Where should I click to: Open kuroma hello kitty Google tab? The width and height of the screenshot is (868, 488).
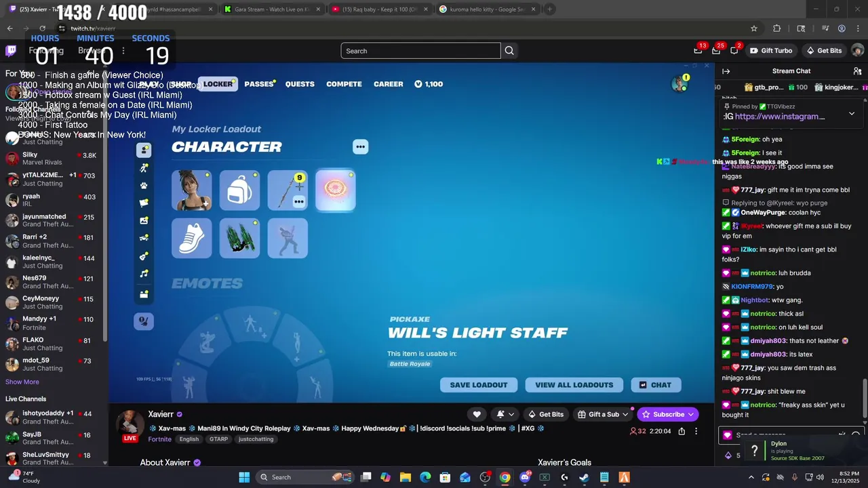(x=486, y=9)
